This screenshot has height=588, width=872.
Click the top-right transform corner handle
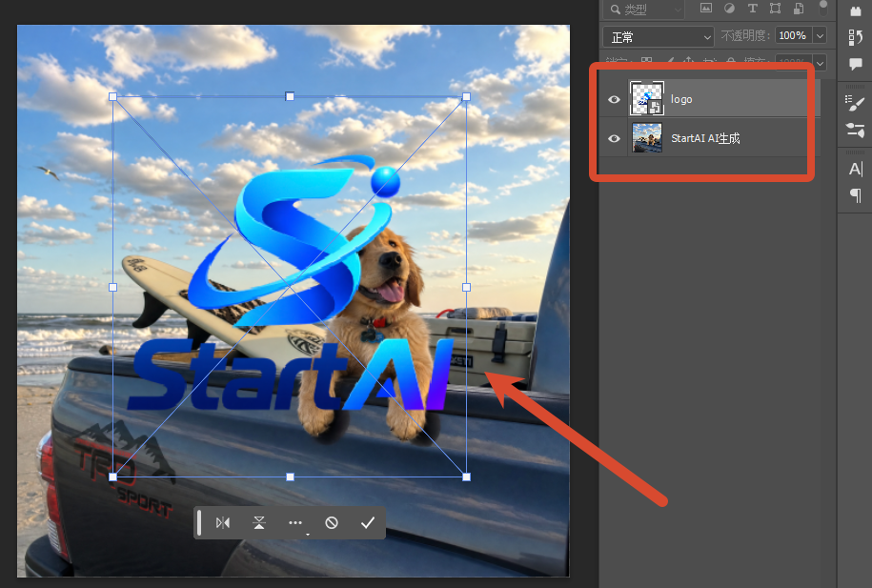point(467,97)
